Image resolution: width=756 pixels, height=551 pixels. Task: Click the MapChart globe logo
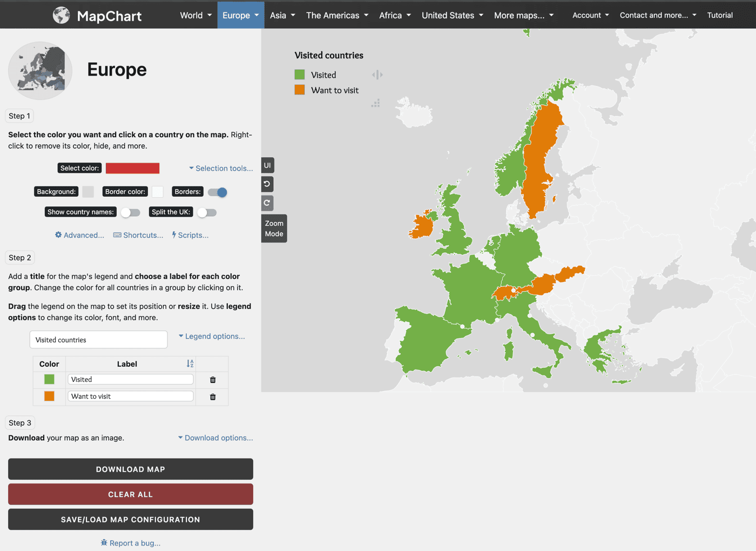tap(62, 15)
